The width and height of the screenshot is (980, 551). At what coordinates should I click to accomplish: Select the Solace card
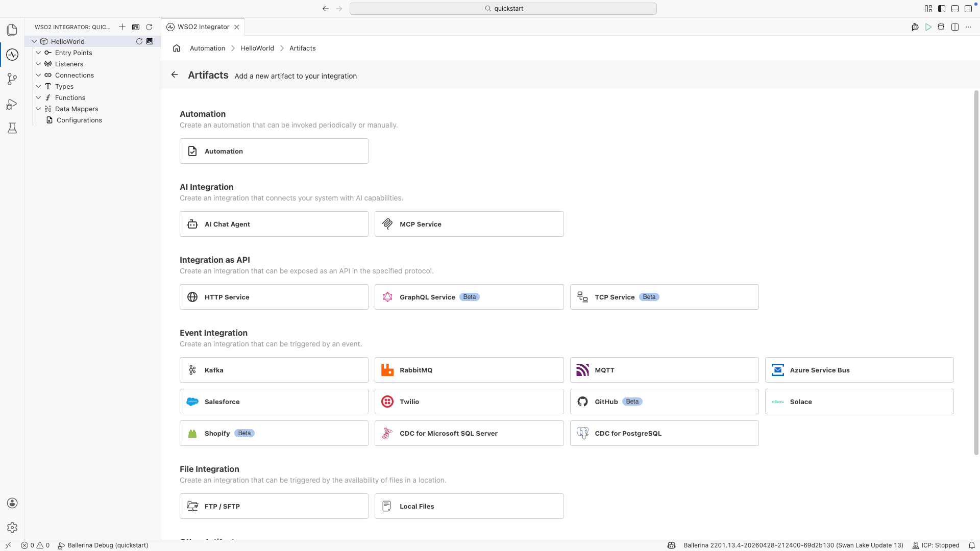(859, 402)
